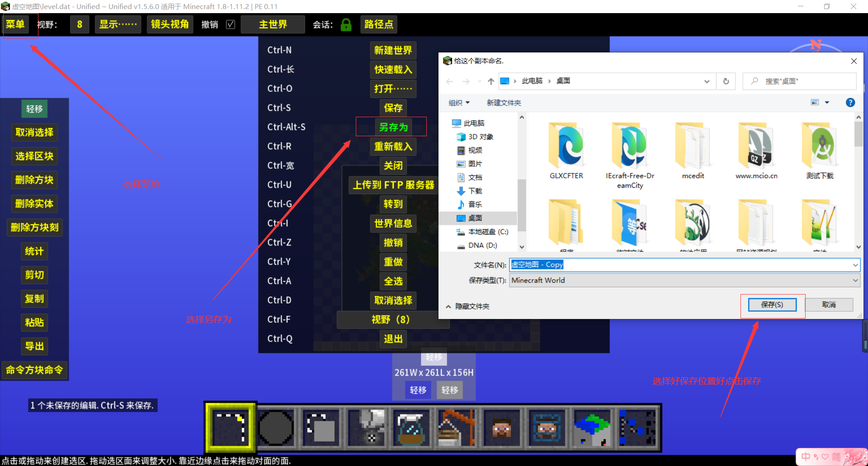The height and width of the screenshot is (466, 868).
Task: Choose the Clone tool icon
Action: pos(321,428)
